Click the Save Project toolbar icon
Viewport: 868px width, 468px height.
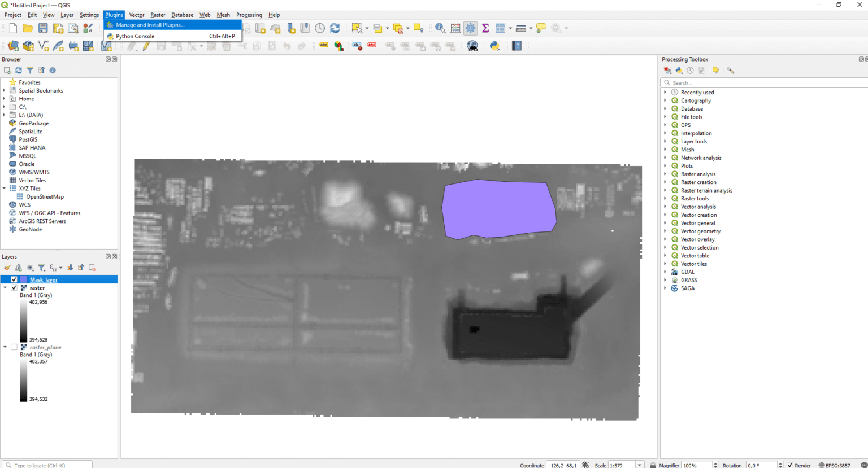tap(43, 28)
